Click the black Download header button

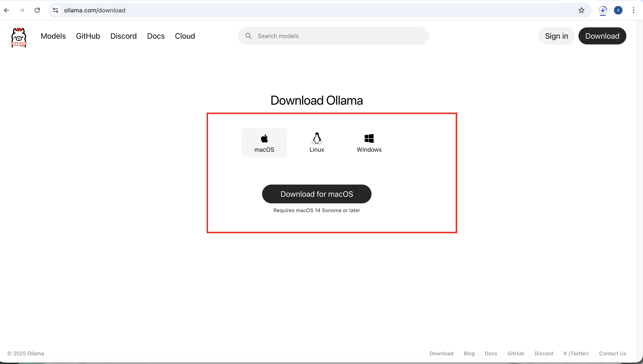tap(602, 36)
